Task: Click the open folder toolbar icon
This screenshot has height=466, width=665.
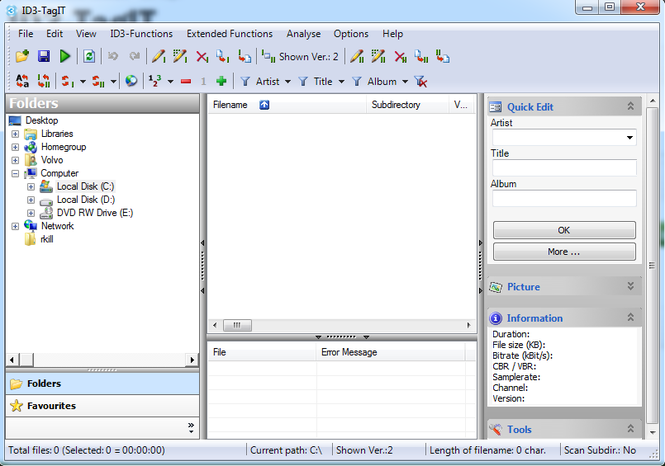Action: [x=22, y=57]
